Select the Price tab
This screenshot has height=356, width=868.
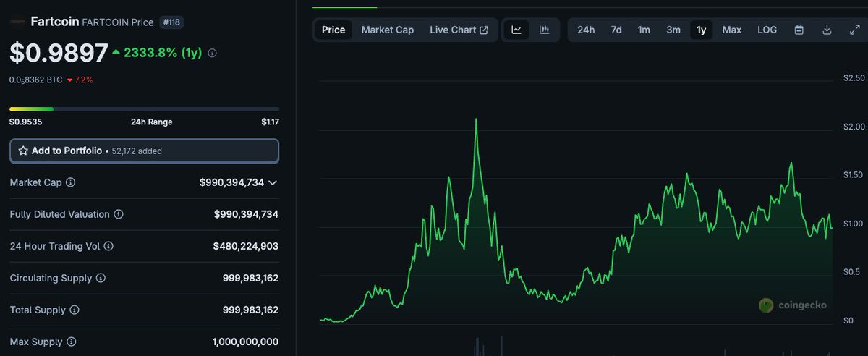[x=333, y=30]
